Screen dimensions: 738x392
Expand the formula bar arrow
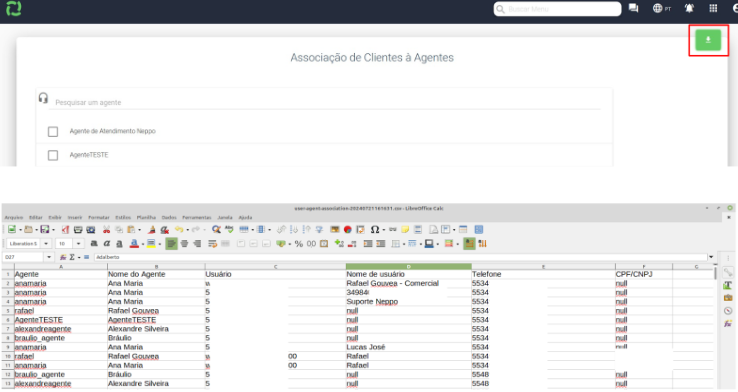[x=711, y=257]
